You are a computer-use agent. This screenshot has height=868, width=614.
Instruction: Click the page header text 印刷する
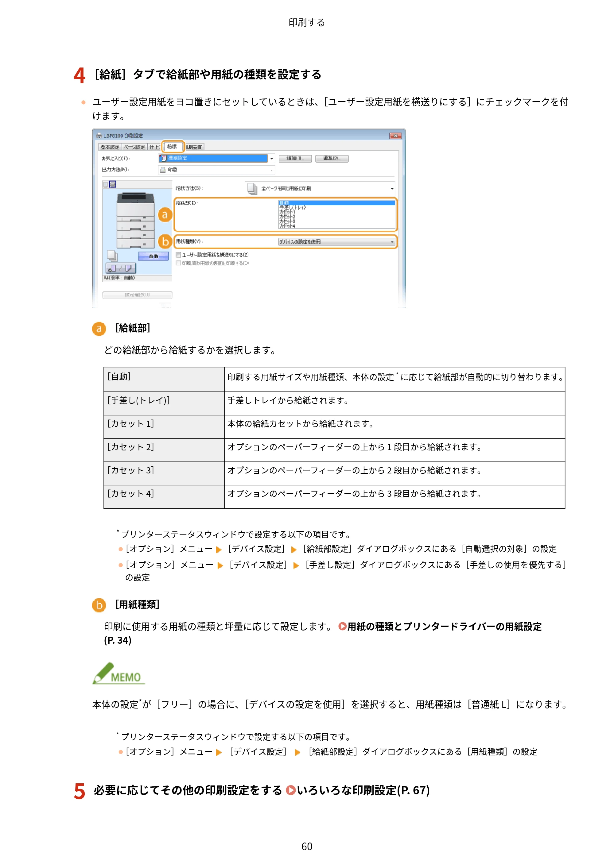[307, 23]
